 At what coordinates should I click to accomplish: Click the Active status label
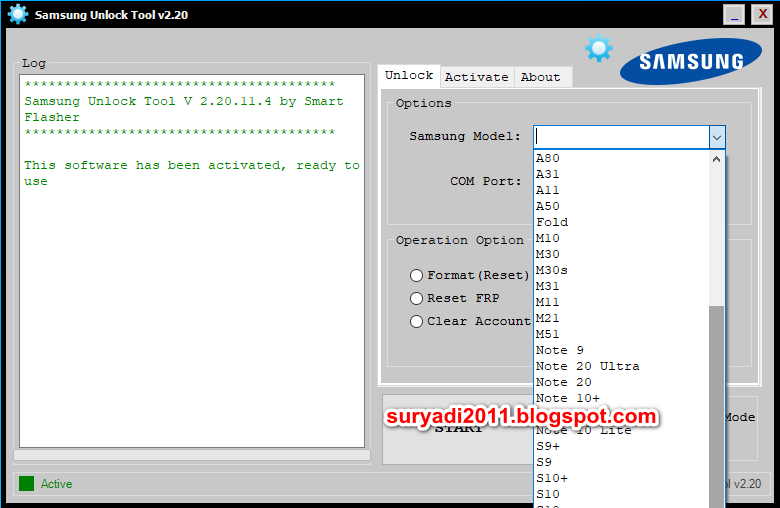pyautogui.click(x=56, y=484)
